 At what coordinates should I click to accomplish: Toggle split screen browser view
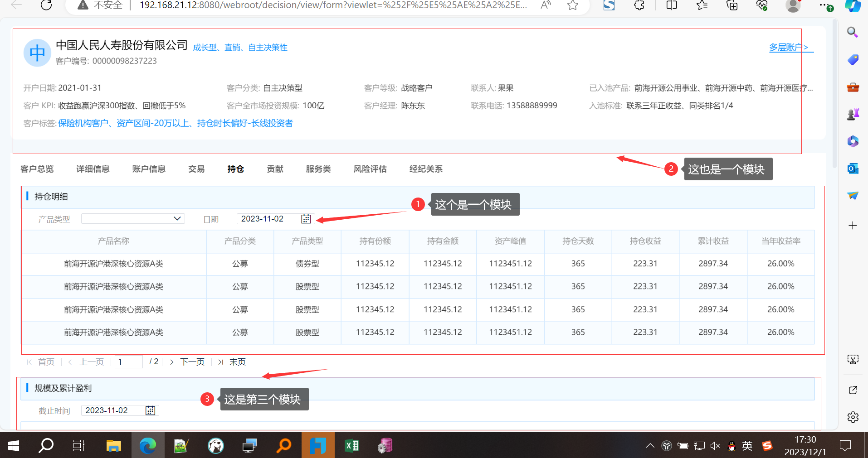[672, 5]
